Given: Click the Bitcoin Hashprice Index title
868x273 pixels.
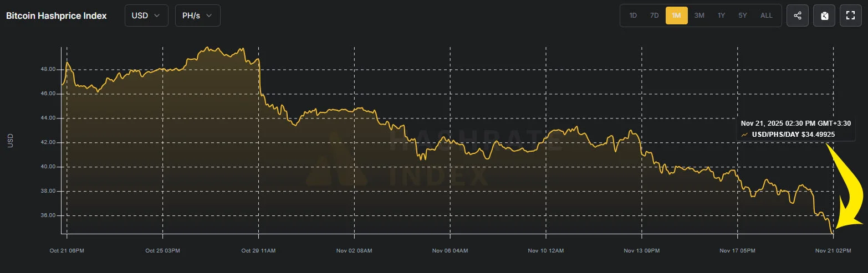Looking at the screenshot, I should (x=57, y=16).
